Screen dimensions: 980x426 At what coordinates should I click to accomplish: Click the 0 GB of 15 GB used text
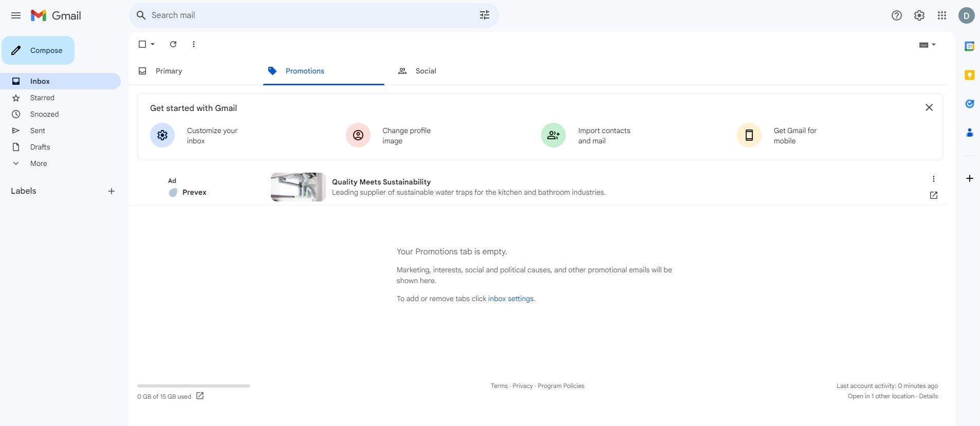pyautogui.click(x=164, y=397)
